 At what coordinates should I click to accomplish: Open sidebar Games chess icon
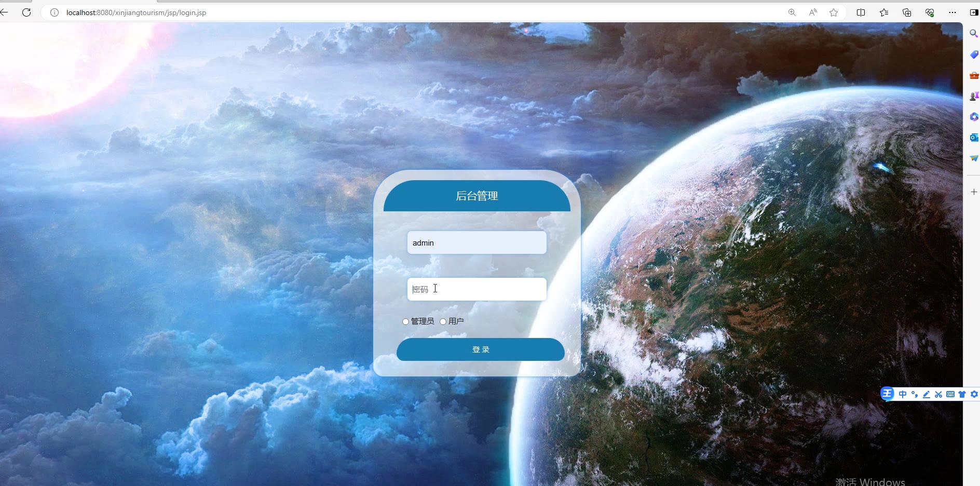coord(974,96)
